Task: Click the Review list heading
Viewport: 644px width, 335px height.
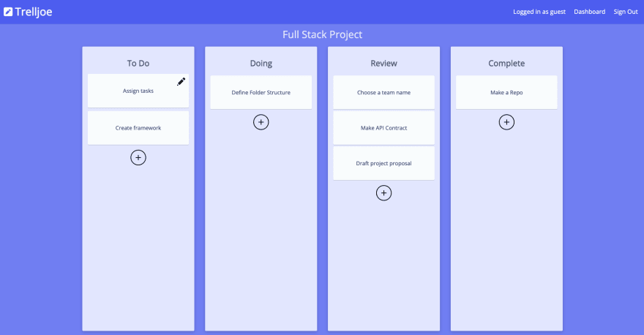Action: (383, 63)
